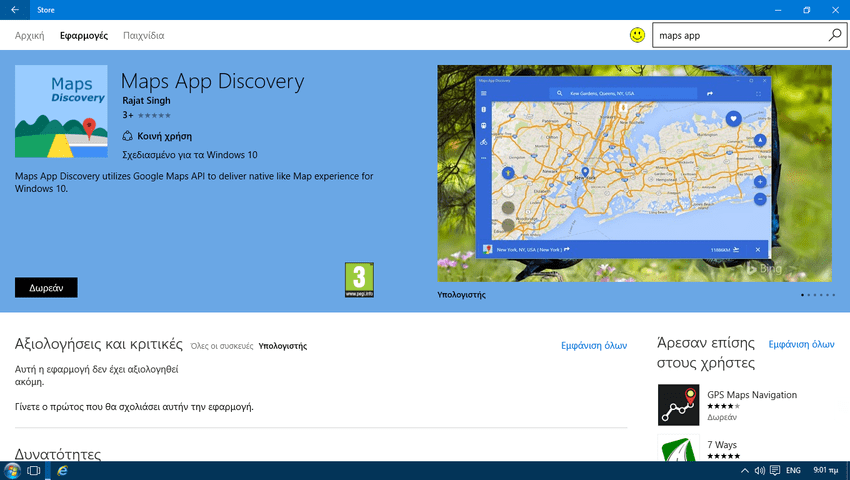Click Εμφάνιση όλων next to reviews heading
850x480 pixels.
click(594, 345)
